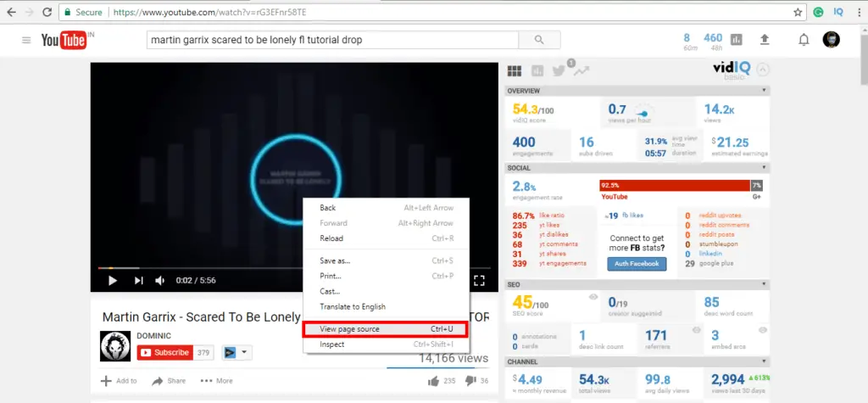The height and width of the screenshot is (403, 868).
Task: Click the search magnifier button
Action: tap(539, 40)
